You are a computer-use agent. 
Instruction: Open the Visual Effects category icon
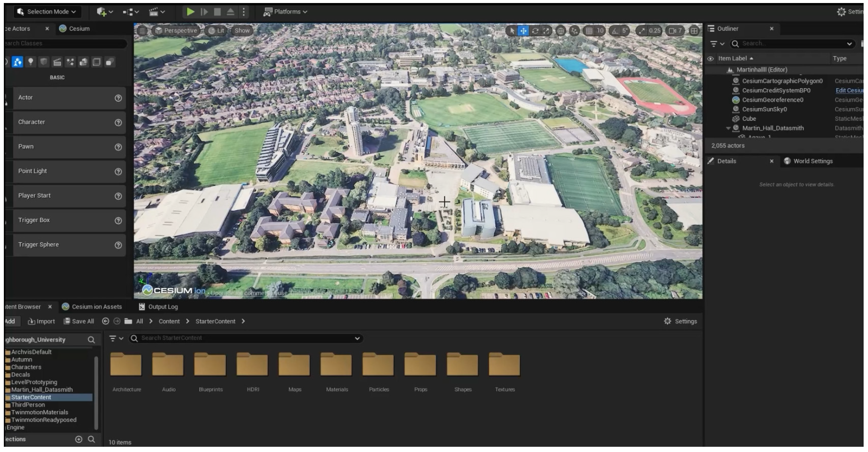[70, 62]
